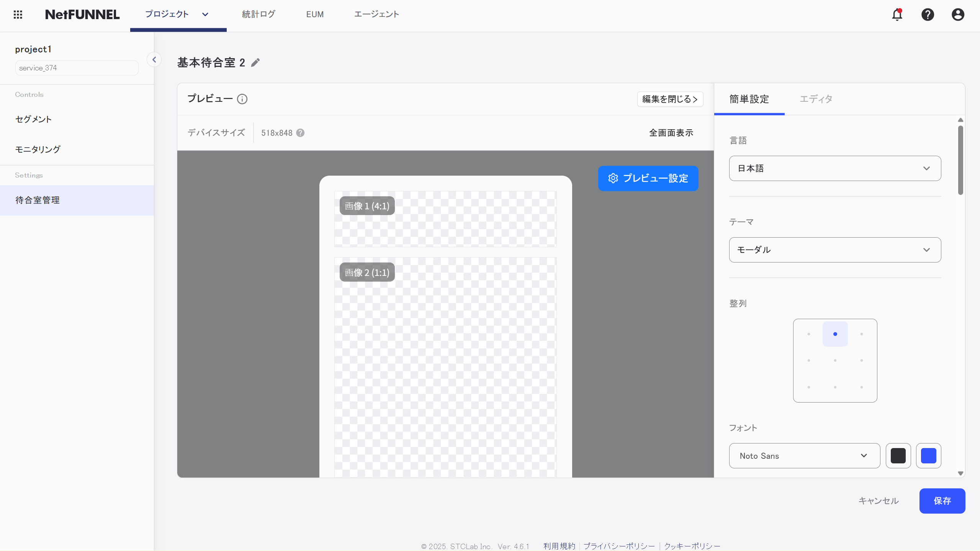
Task: Collapse the sidebar with the arrow icon
Action: coord(154,59)
